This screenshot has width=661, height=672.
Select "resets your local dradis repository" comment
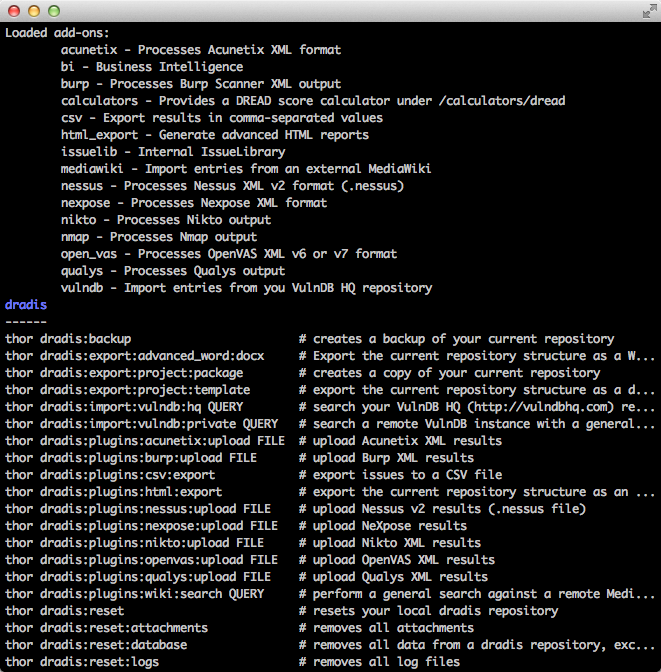coord(429,611)
